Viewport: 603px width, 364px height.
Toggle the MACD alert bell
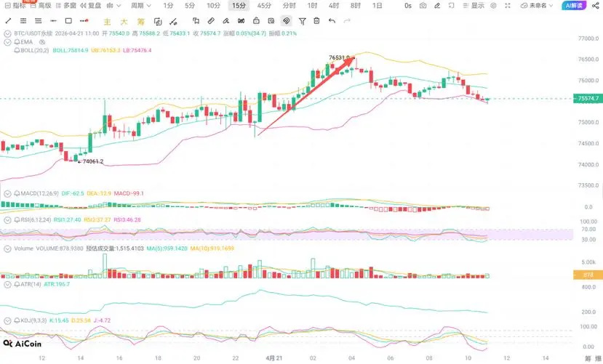(x=17, y=193)
